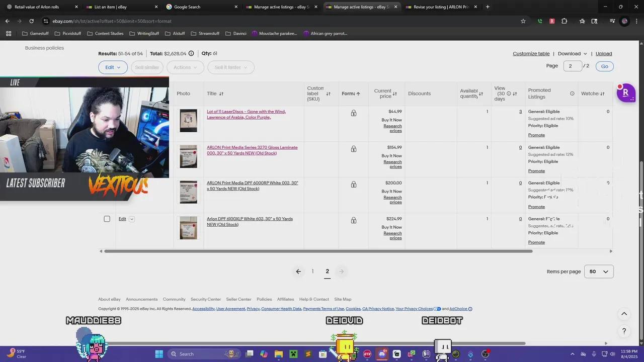Viewport: 644px width, 362px height.
Task: Go back using the browser back arrow
Action: tap(7, 21)
